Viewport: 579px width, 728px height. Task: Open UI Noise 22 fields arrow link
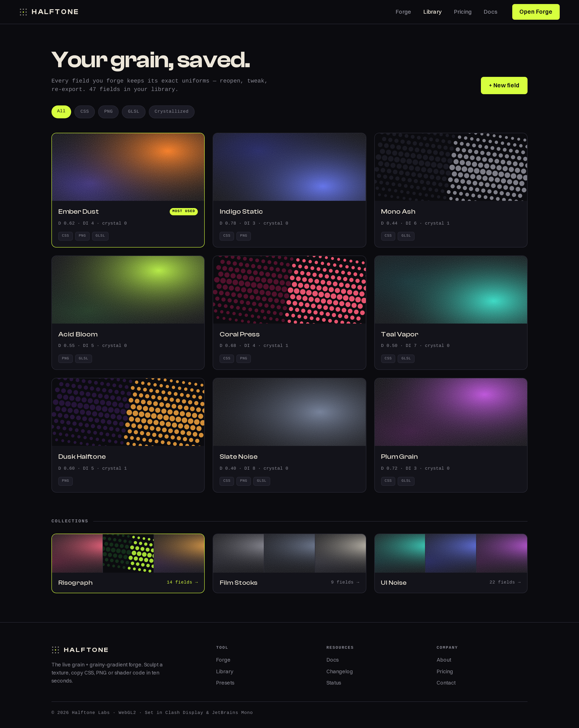coord(505,582)
